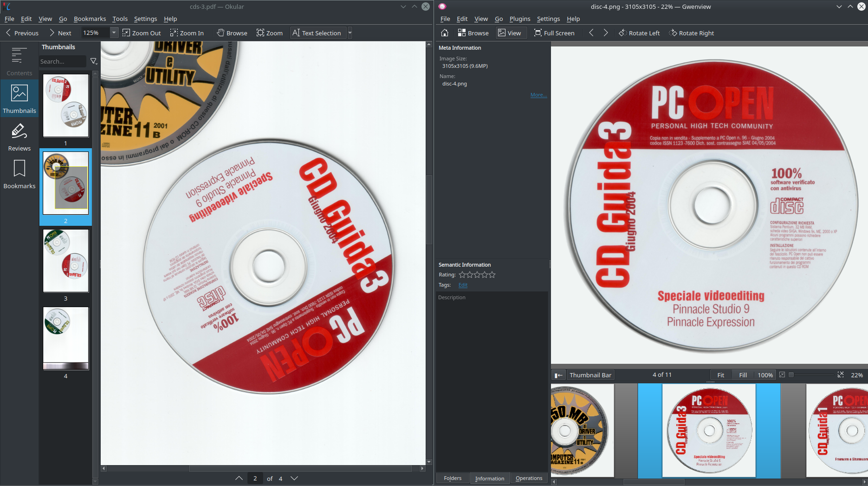Open the Bookmarks sidebar panel
This screenshot has width=868, height=486.
point(19,174)
